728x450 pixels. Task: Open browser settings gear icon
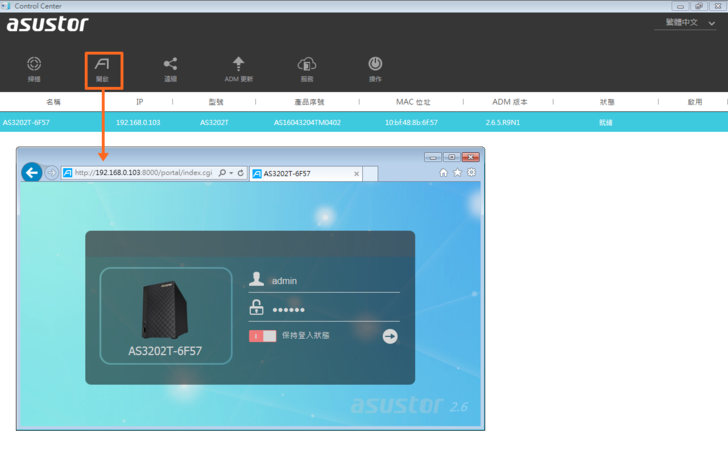472,173
